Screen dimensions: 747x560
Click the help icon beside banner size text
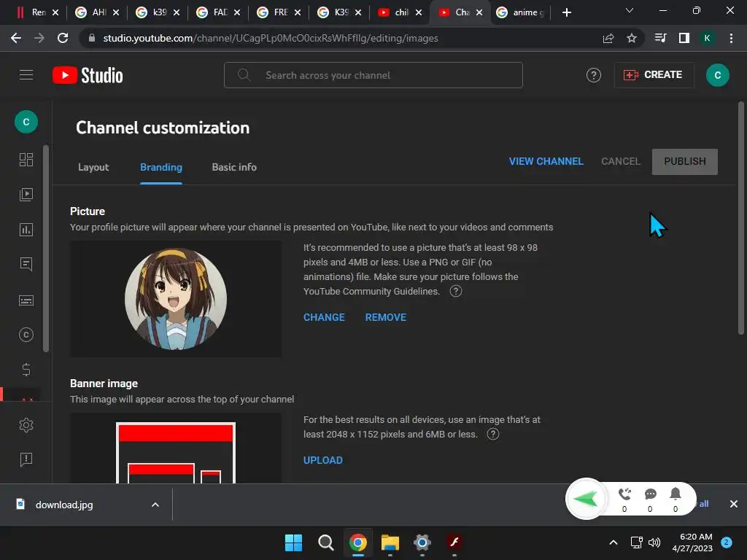[493, 434]
